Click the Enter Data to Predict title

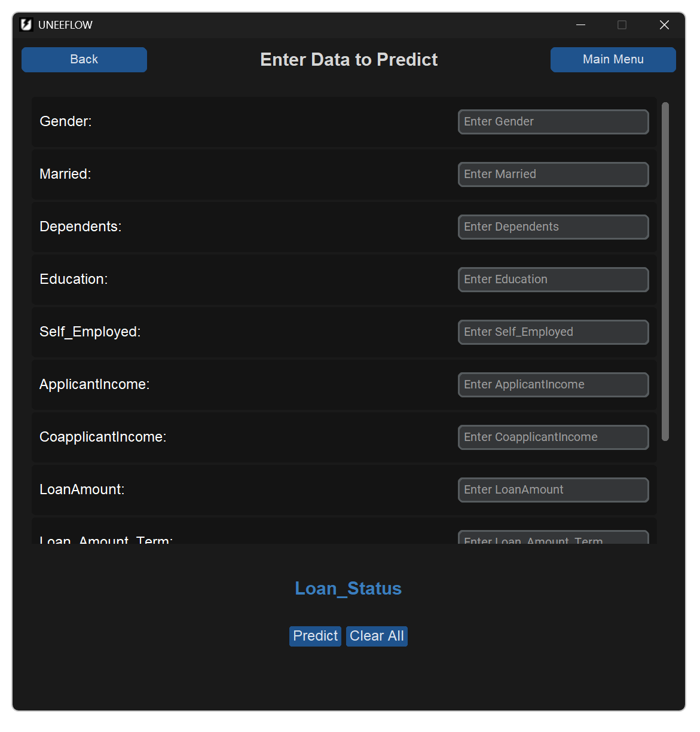(x=349, y=60)
